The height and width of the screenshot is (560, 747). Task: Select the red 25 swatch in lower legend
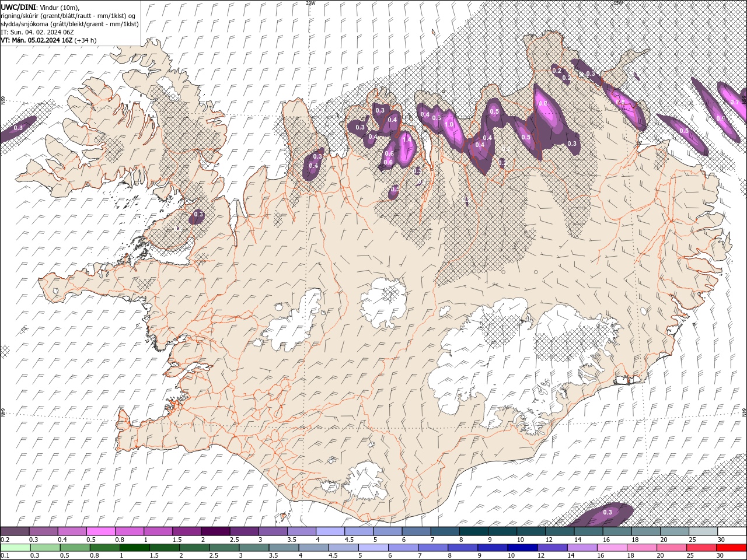701,548
